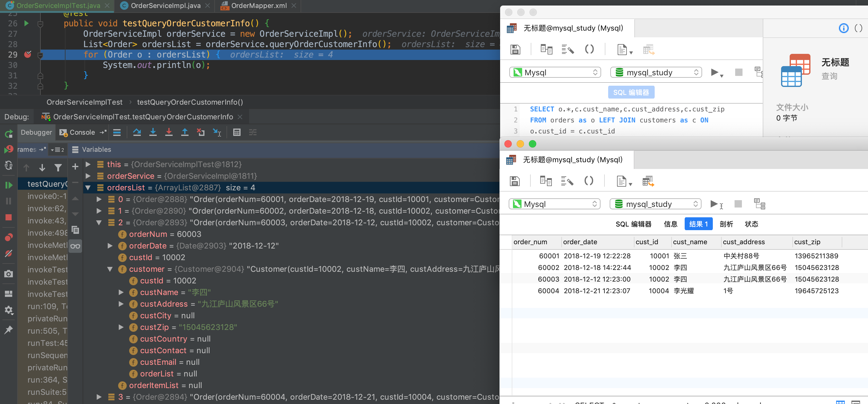Click the red Stop debug icon
Screen dimensions: 868x404
9,217
